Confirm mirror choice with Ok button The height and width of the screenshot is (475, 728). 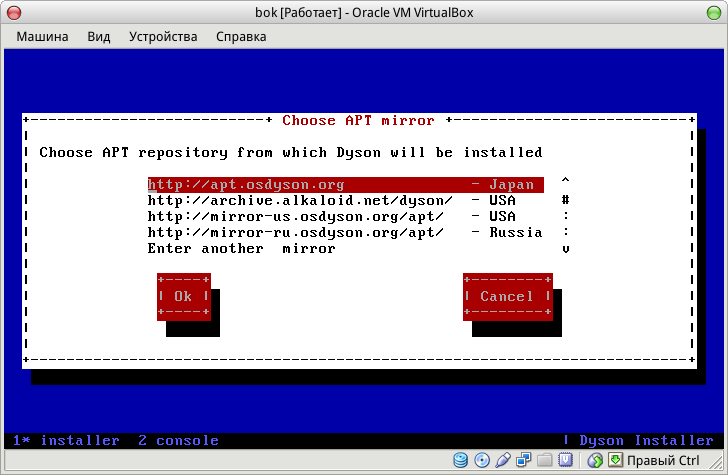click(184, 297)
